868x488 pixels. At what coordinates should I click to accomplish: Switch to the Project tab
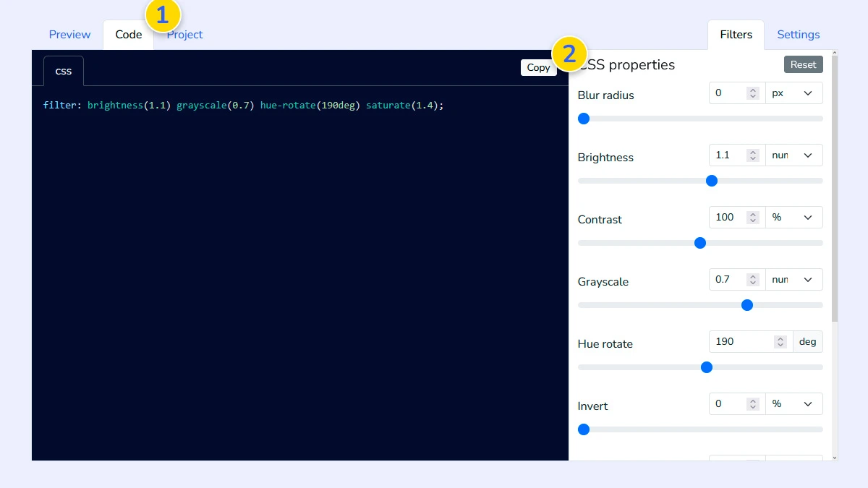(x=185, y=34)
